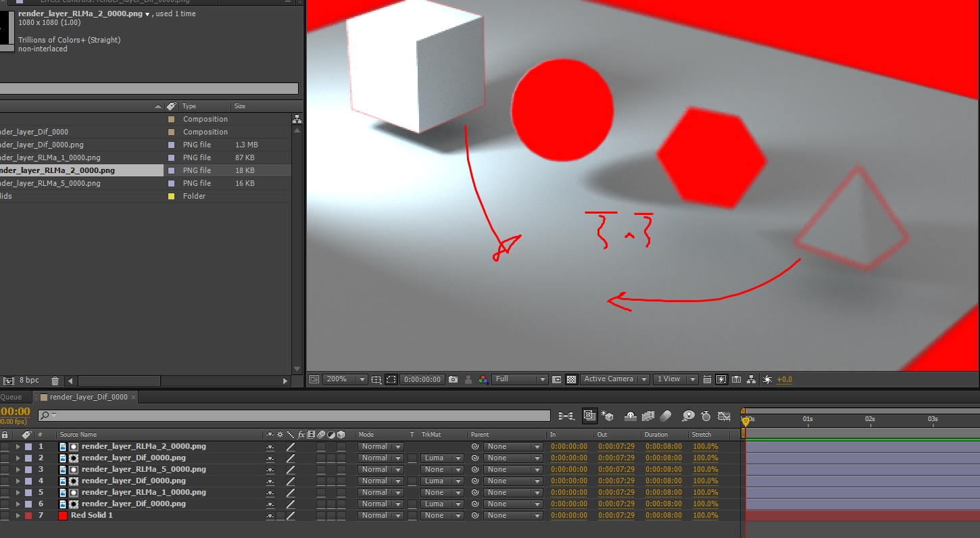Click the trash icon in Project panel

tap(55, 381)
